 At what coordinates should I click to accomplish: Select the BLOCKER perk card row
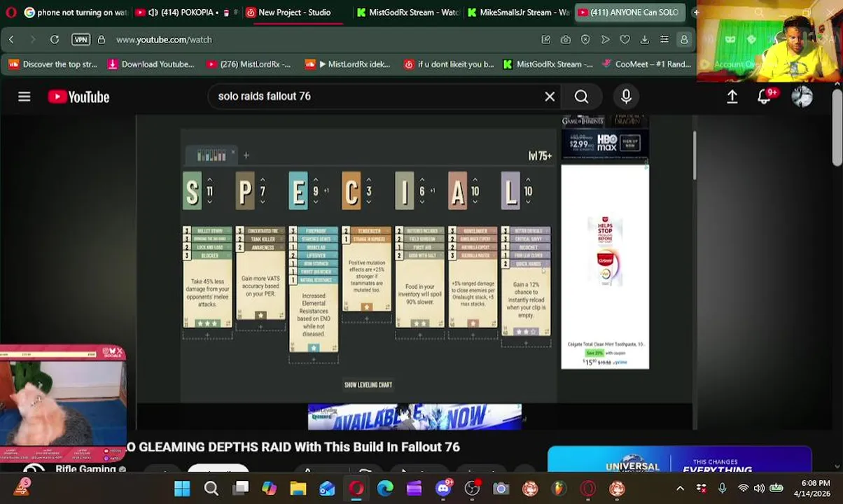pyautogui.click(x=207, y=255)
